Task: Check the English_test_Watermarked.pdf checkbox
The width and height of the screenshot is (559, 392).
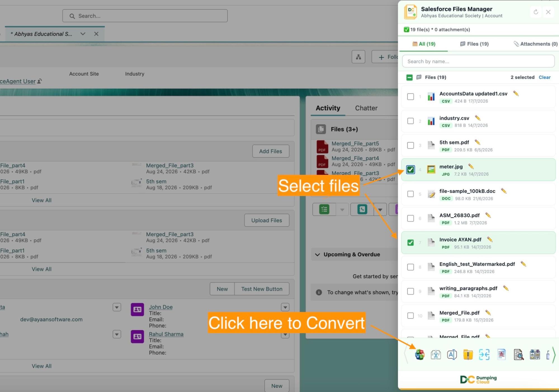Action: point(411,267)
